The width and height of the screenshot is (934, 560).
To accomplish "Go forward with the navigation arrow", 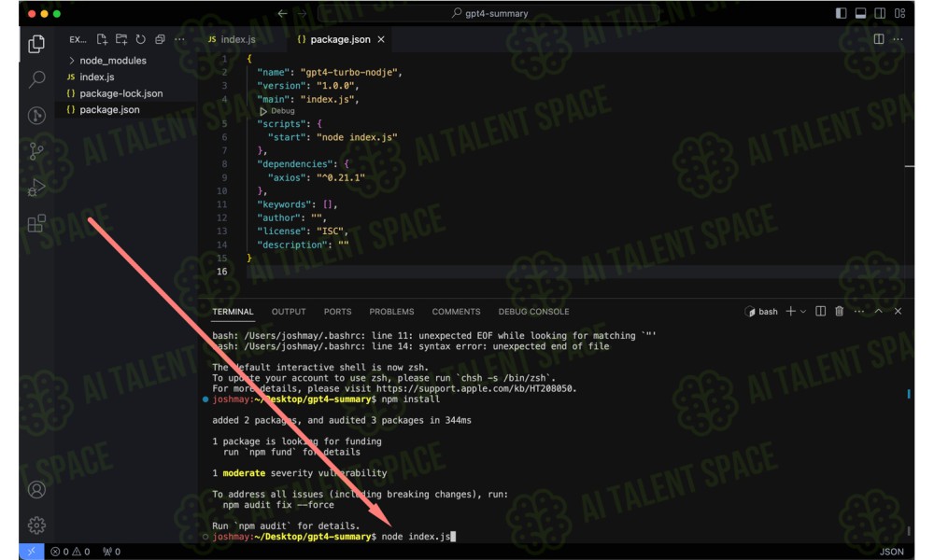I will [x=302, y=13].
